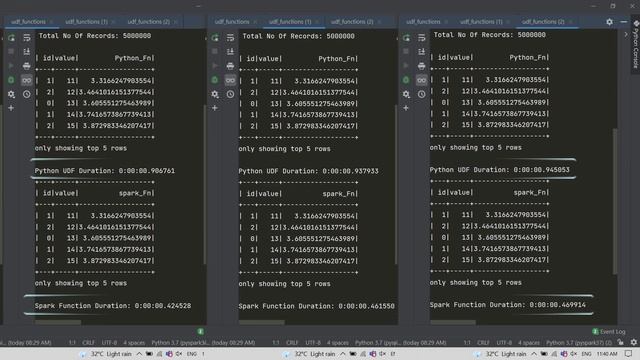Rerun the console in the middle pane
Viewport: 640px width, 360px height.
(215, 38)
